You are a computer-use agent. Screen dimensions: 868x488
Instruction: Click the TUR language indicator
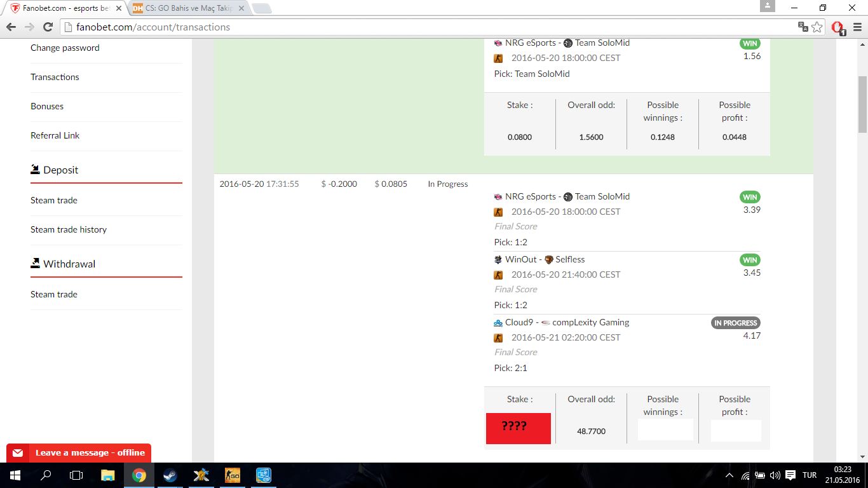(x=810, y=475)
